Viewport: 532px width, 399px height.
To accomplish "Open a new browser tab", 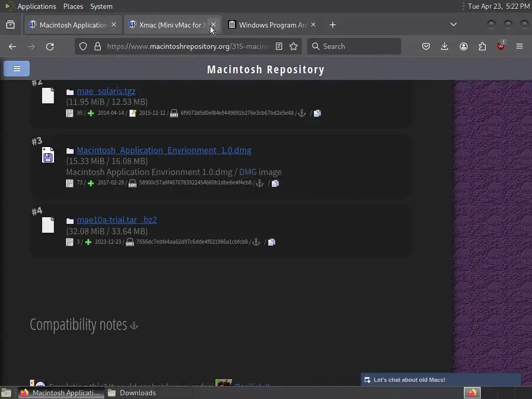I will 333,25.
